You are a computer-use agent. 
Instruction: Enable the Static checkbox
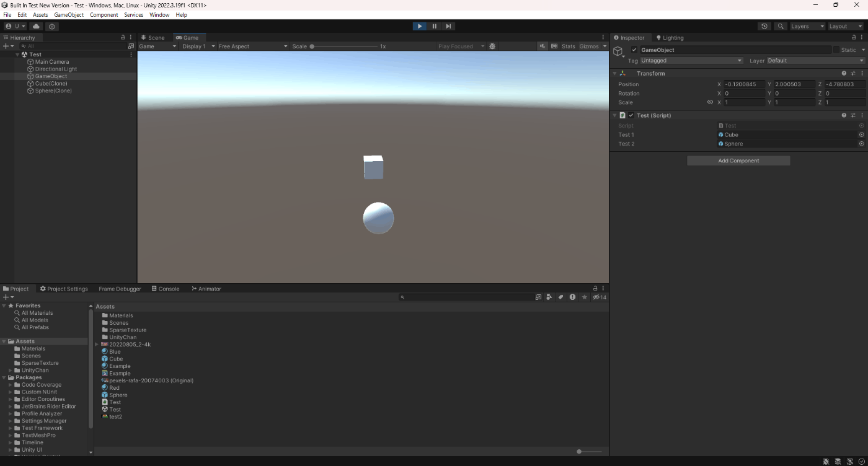(x=836, y=50)
